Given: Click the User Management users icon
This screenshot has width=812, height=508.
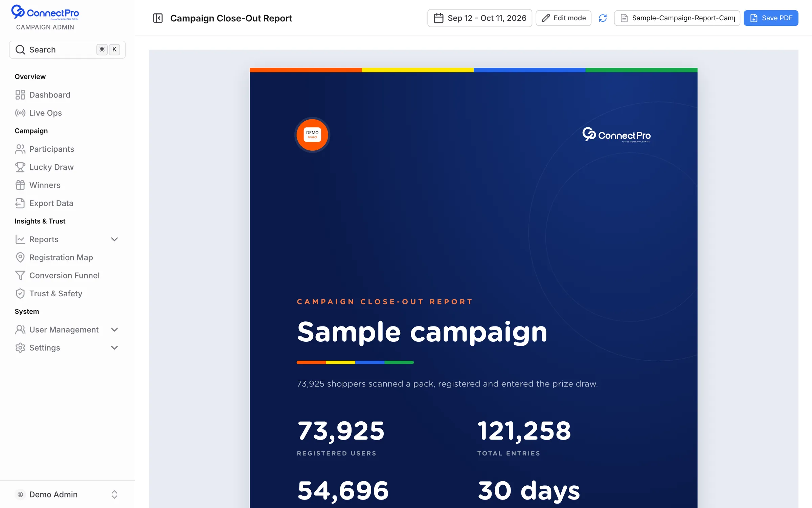Looking at the screenshot, I should click(20, 330).
